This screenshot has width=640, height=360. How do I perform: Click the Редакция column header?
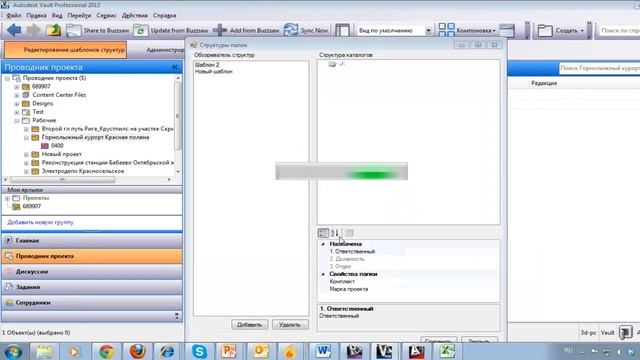click(x=544, y=83)
